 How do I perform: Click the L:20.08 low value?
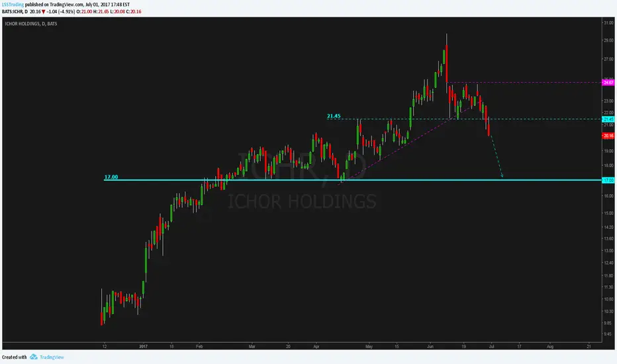click(117, 12)
